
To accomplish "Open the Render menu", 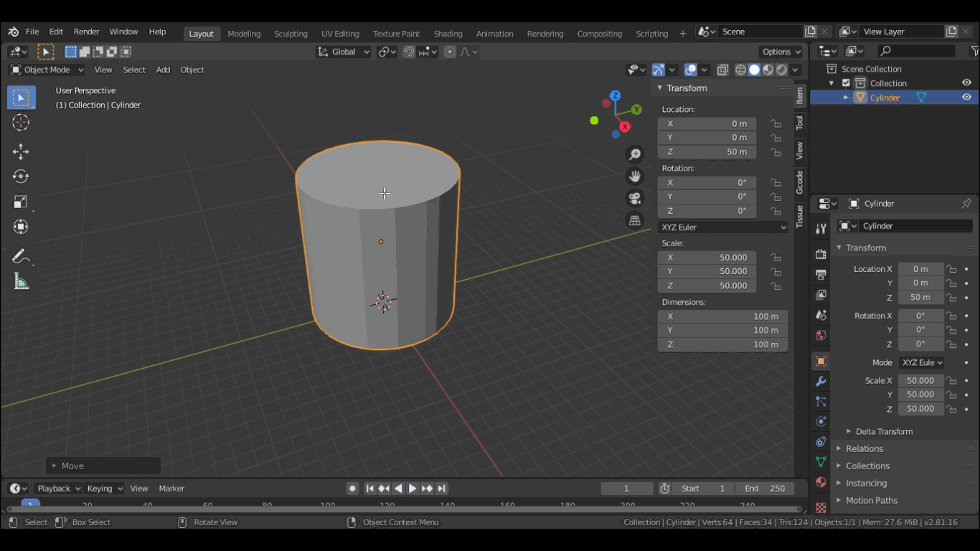I will coord(86,32).
